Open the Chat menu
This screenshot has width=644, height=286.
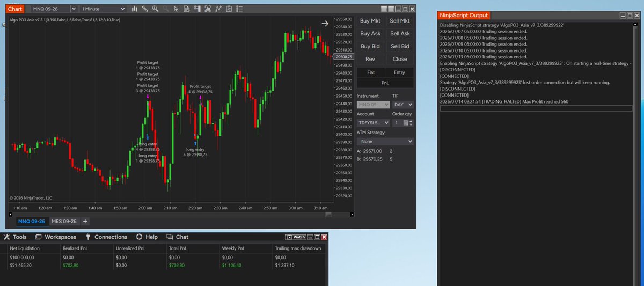coord(182,237)
